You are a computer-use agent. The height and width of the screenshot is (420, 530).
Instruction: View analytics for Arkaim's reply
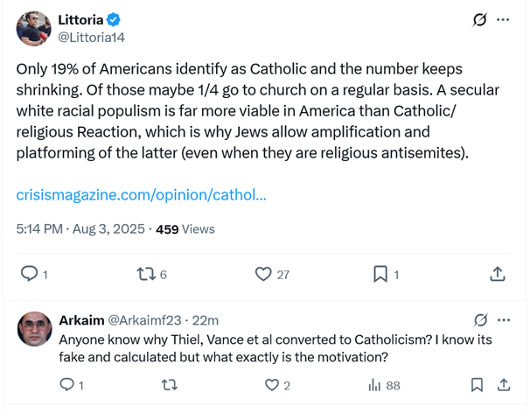pos(374,385)
